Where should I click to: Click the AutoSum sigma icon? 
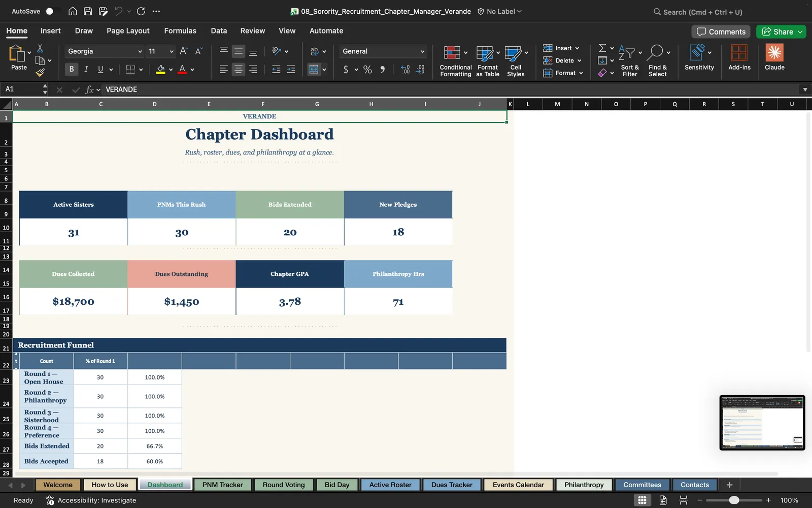(x=602, y=48)
